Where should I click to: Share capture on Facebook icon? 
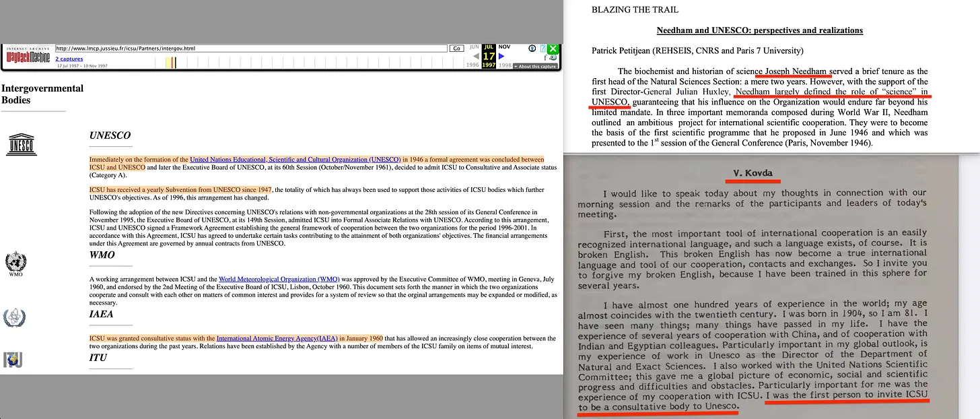[x=545, y=58]
